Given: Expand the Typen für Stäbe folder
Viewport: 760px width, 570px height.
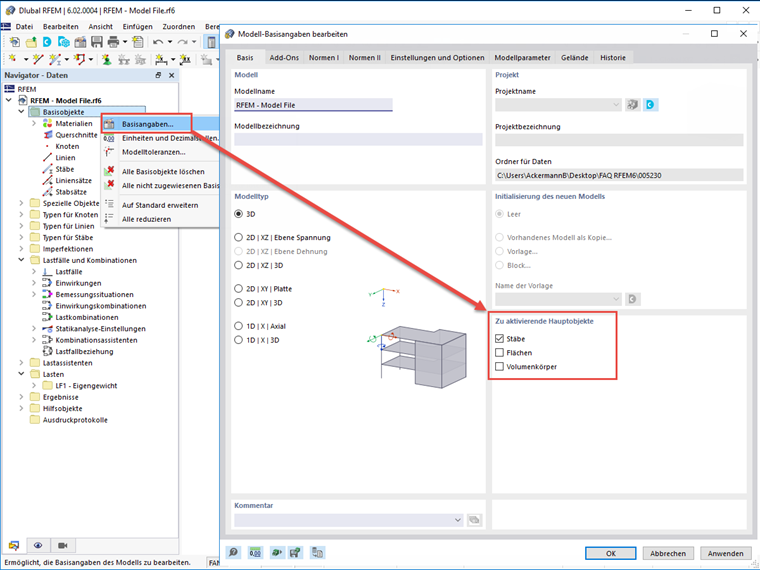Looking at the screenshot, I should point(21,238).
